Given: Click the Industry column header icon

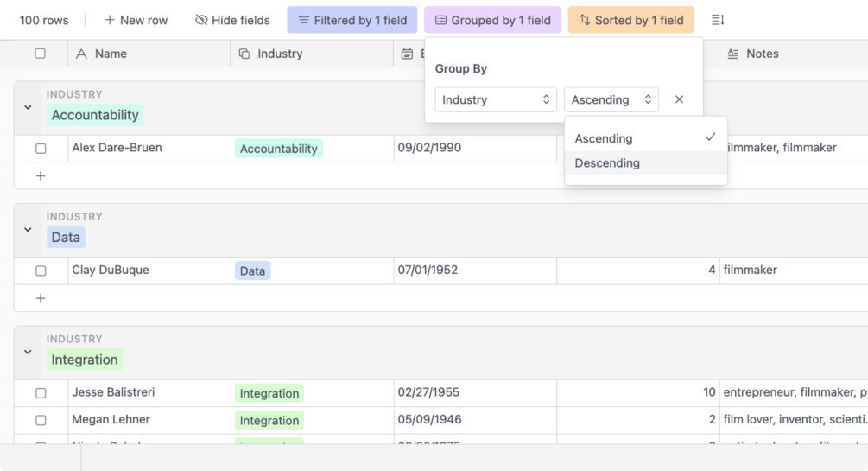Looking at the screenshot, I should tap(244, 54).
